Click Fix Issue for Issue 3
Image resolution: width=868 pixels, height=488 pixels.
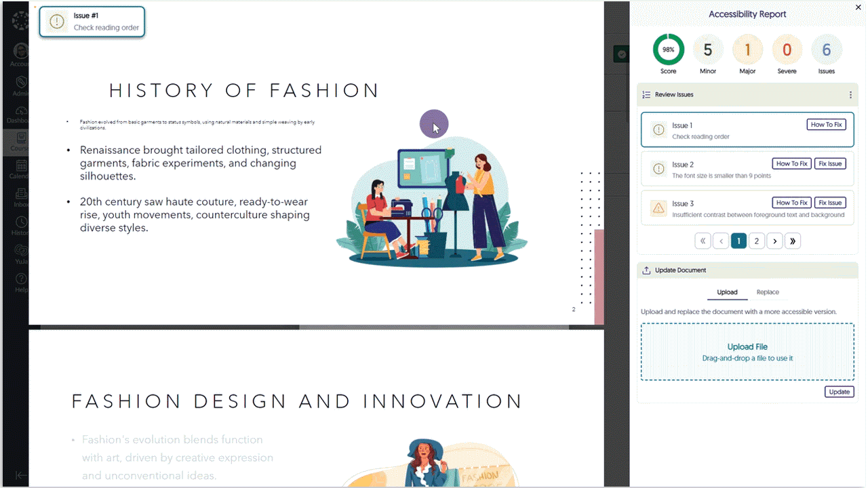[x=830, y=203]
